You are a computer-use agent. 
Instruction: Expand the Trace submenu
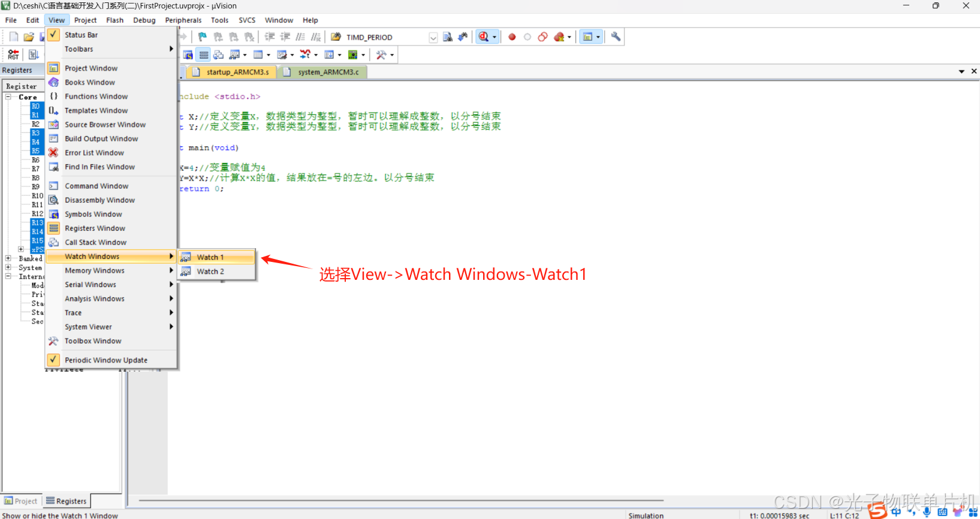[x=111, y=313]
